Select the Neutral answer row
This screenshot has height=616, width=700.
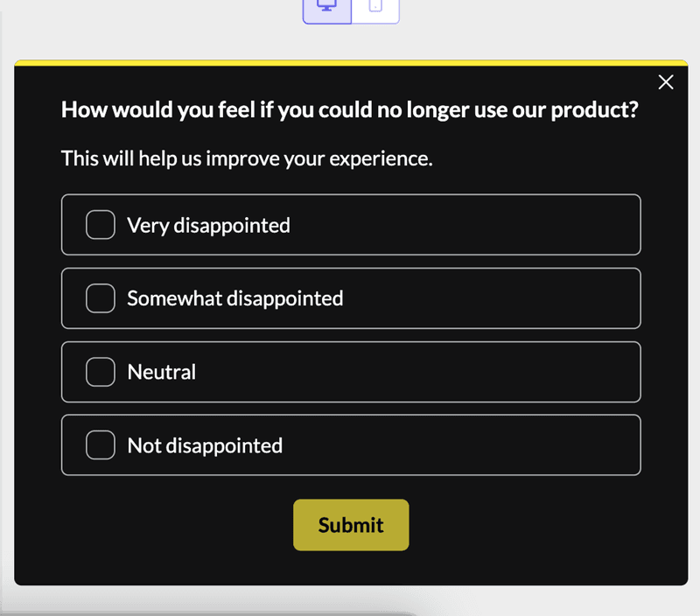click(x=350, y=372)
